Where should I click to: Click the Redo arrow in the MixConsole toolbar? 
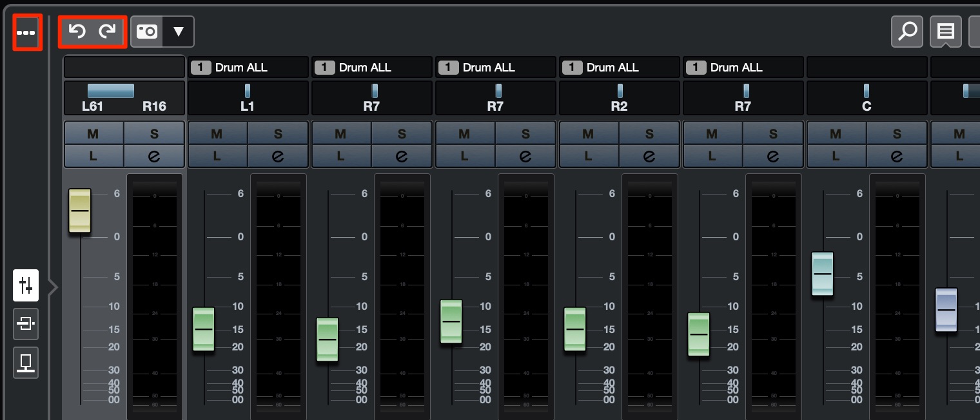107,32
